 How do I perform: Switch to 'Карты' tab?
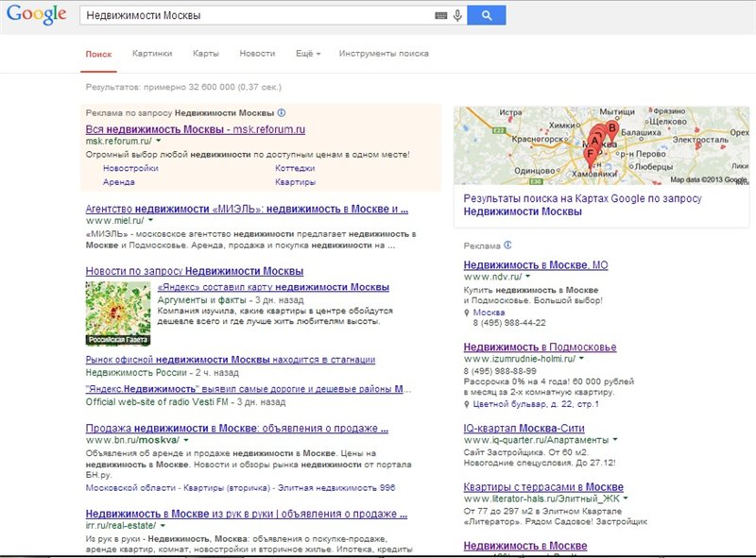point(206,54)
